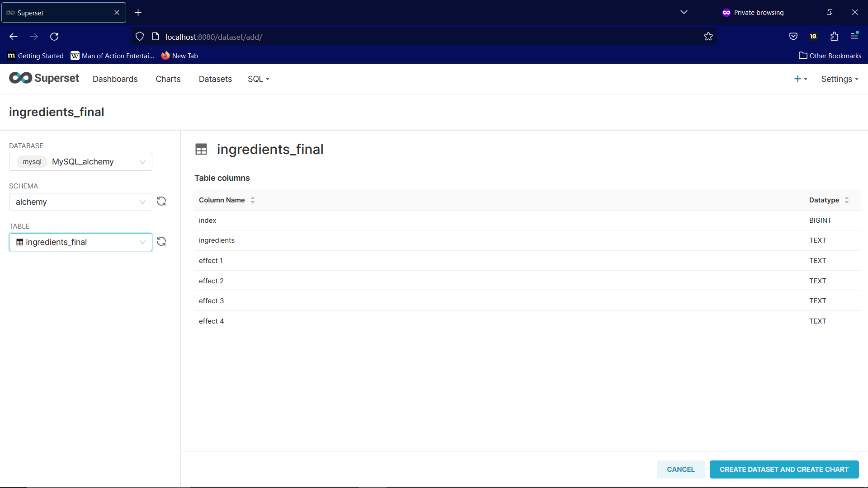Refresh the table list
Viewport: 868px width, 488px height.
click(x=161, y=241)
